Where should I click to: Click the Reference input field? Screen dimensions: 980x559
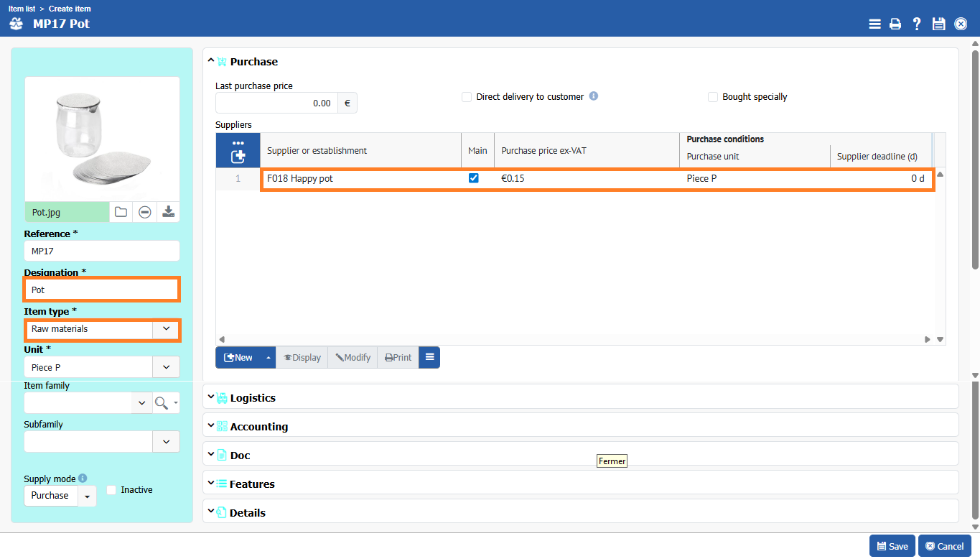pyautogui.click(x=101, y=251)
